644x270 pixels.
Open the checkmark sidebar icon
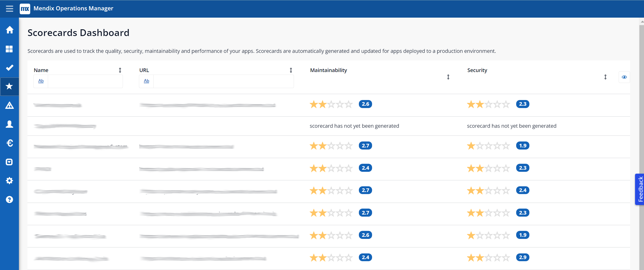[x=10, y=68]
